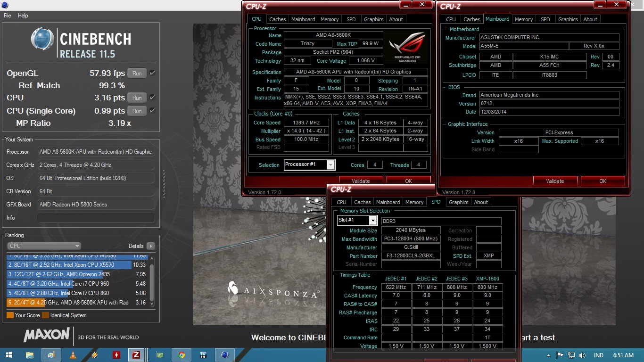The height and width of the screenshot is (362, 644).
Task: Open SPD tab in CPU-Z mainboard window
Action: tap(545, 19)
